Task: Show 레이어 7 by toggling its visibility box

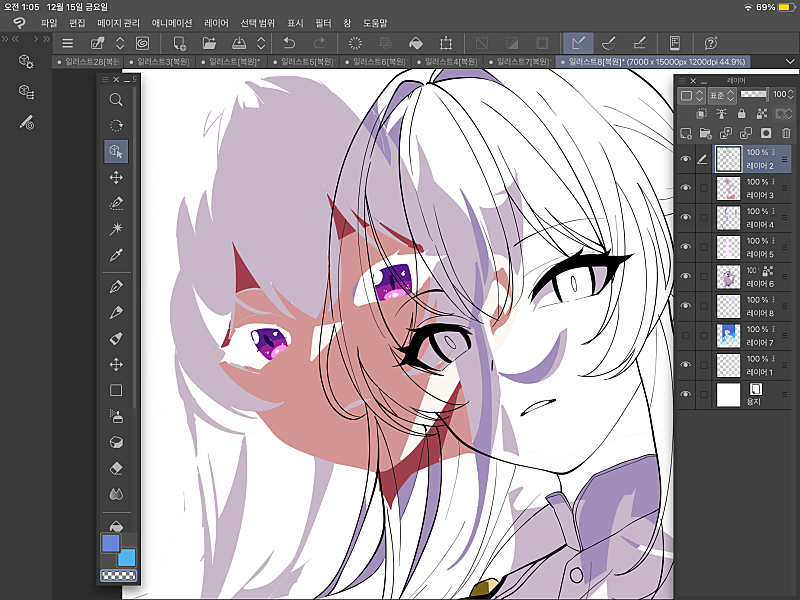Action: coord(686,336)
